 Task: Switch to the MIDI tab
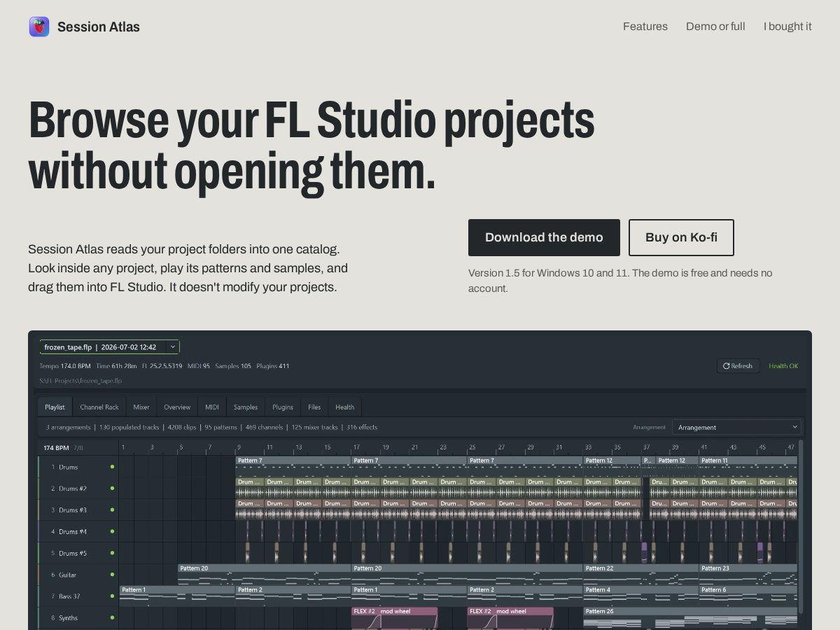(212, 407)
